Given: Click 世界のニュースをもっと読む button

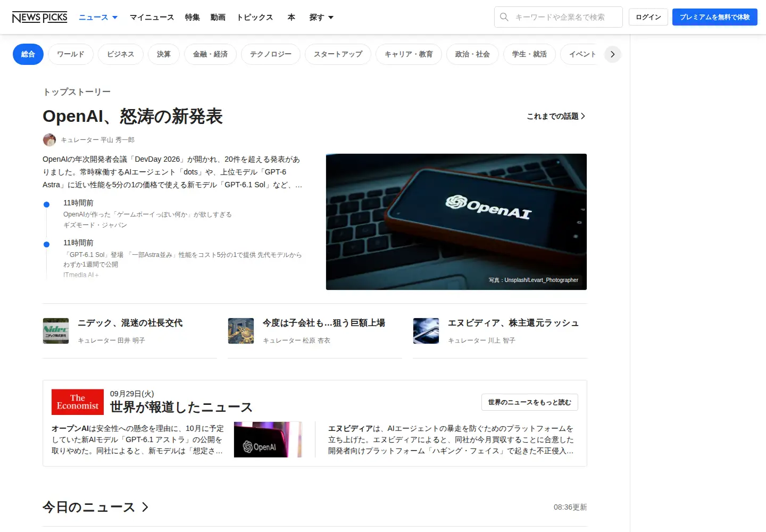Looking at the screenshot, I should pos(530,402).
